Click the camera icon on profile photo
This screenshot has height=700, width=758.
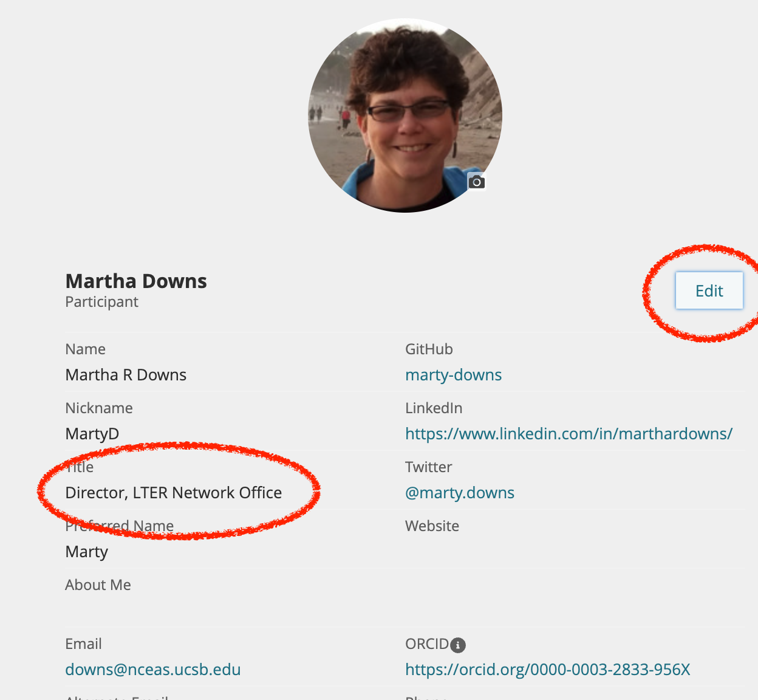(x=477, y=182)
